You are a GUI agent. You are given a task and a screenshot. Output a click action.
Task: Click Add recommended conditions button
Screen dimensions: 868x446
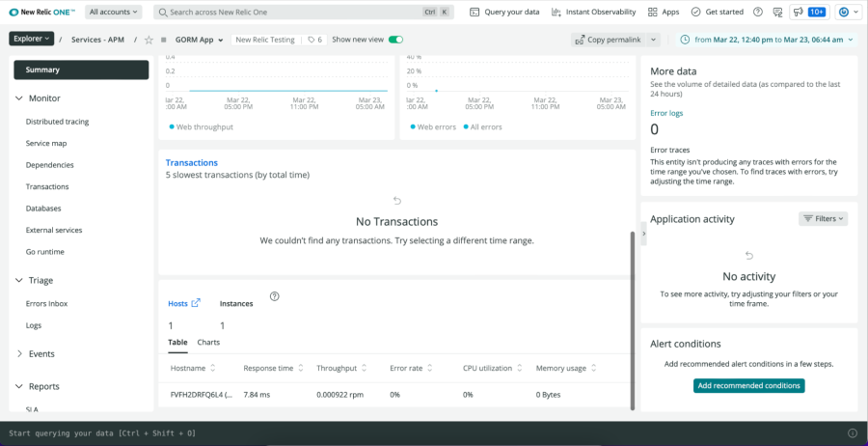pos(749,385)
